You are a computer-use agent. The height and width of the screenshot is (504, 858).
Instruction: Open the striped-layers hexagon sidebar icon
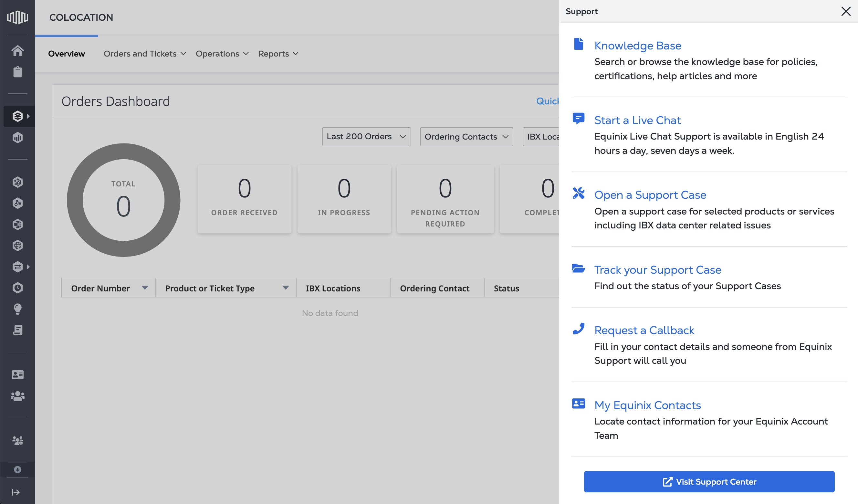(x=17, y=225)
